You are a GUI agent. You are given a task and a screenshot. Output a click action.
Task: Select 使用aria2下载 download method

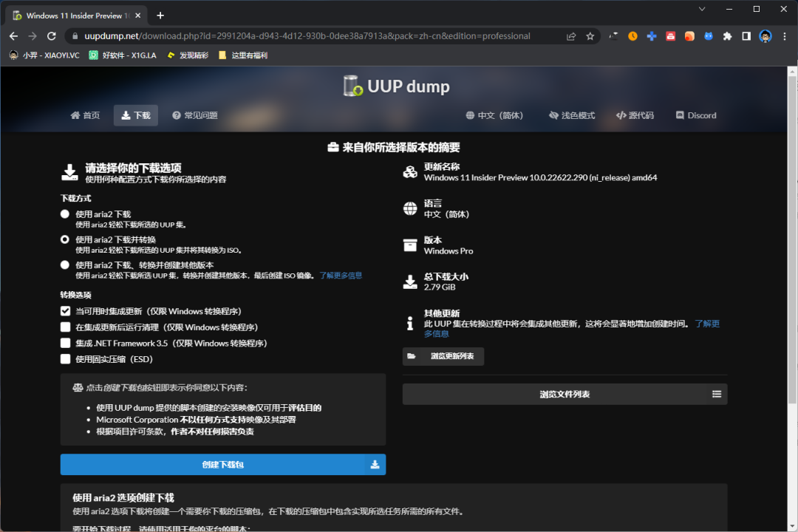point(64,214)
